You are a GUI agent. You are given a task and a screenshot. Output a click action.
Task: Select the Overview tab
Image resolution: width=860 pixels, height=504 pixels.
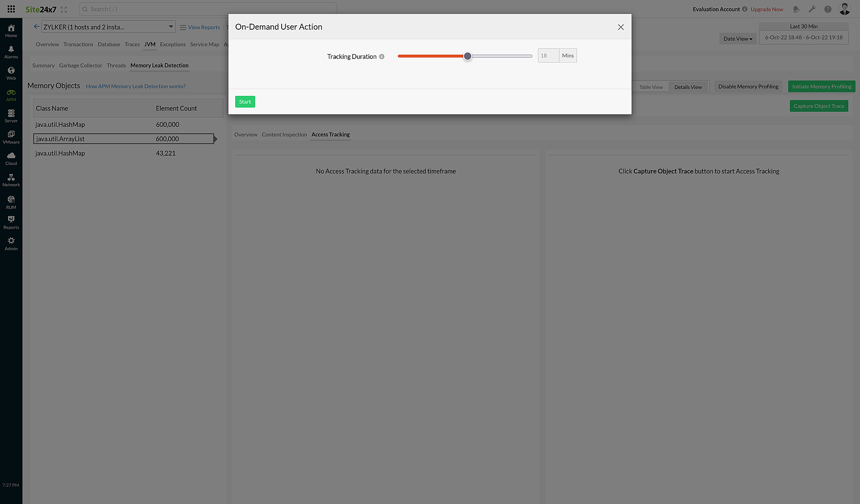(x=245, y=134)
